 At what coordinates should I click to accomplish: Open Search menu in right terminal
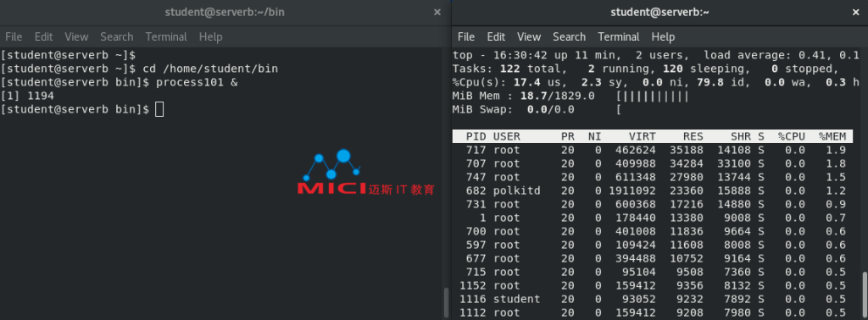click(569, 37)
